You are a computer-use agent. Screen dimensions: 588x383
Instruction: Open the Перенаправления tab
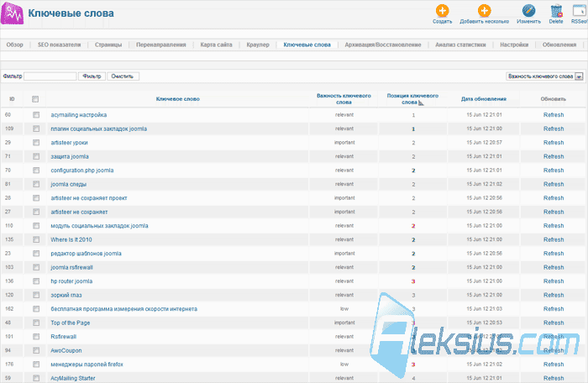point(161,45)
